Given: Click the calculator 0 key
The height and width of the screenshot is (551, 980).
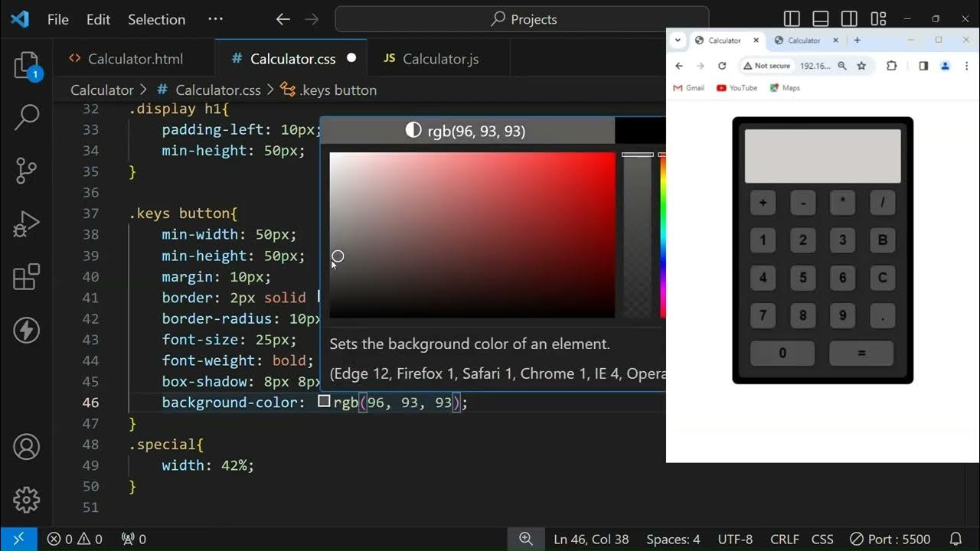Looking at the screenshot, I should pyautogui.click(x=782, y=353).
